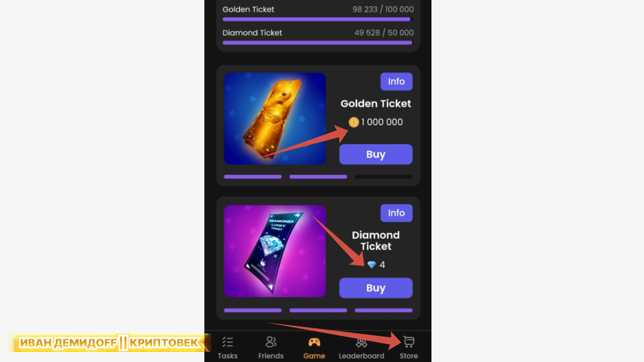
Task: Open Info for Diamond Ticket
Action: pos(397,213)
